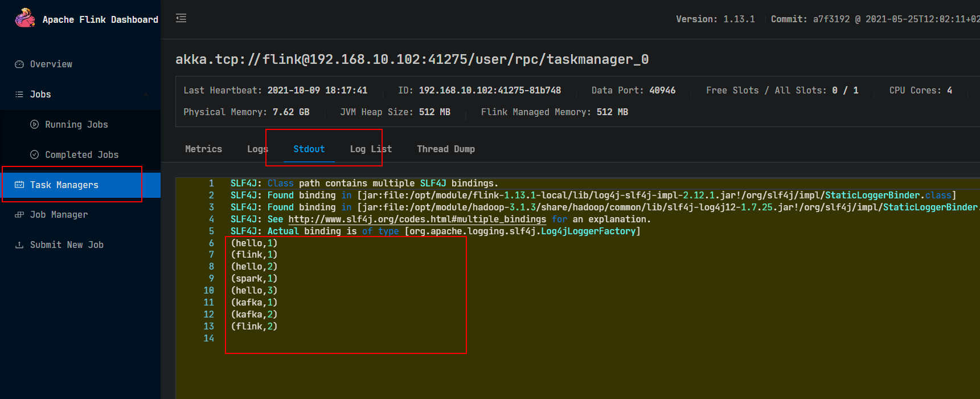Click the Commit a7f3192 text

tap(875, 19)
